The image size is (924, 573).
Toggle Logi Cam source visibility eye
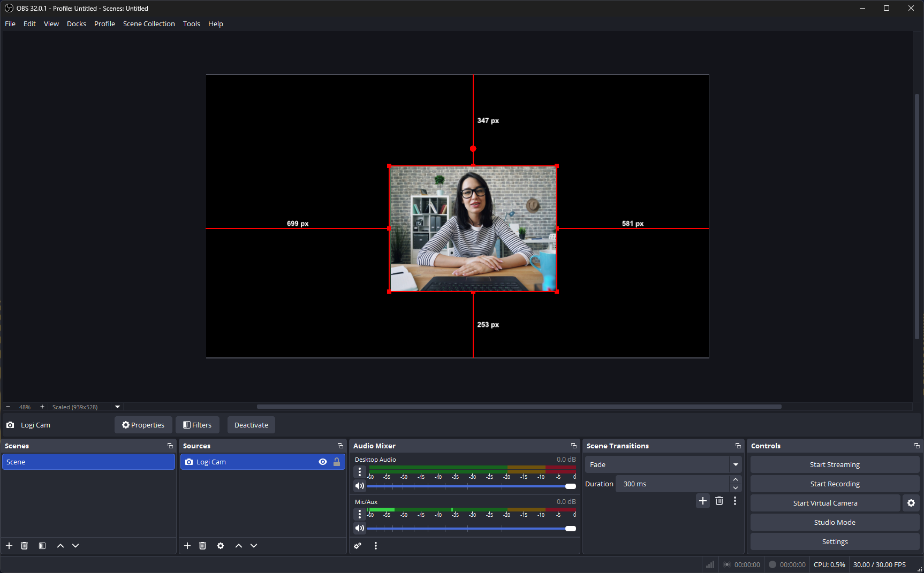[322, 462]
